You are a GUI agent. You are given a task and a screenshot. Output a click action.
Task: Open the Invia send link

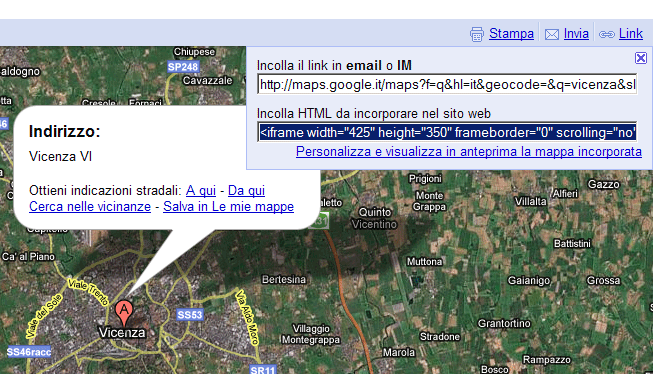(576, 33)
